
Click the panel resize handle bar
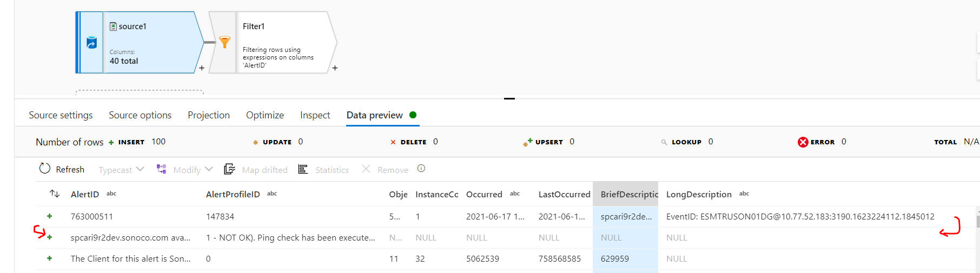(509, 98)
